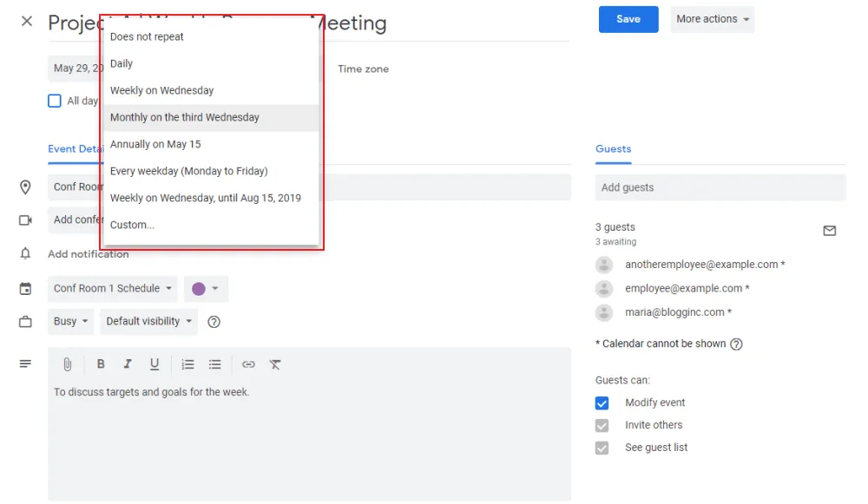The width and height of the screenshot is (868, 504).
Task: Click into the description text area
Action: pyautogui.click(x=309, y=441)
